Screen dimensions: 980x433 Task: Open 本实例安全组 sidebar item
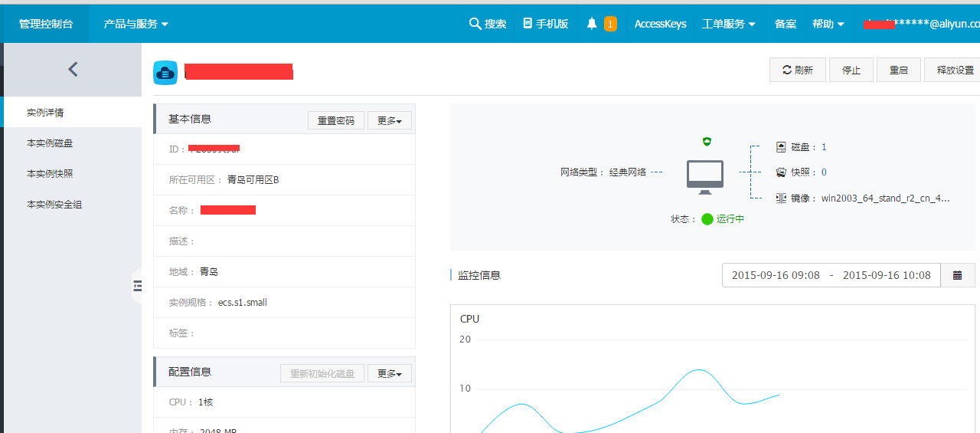click(x=54, y=205)
